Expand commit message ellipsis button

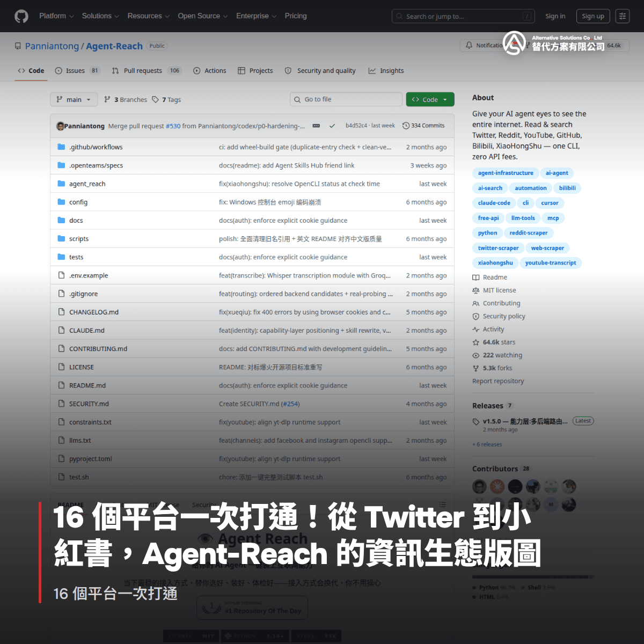(316, 126)
